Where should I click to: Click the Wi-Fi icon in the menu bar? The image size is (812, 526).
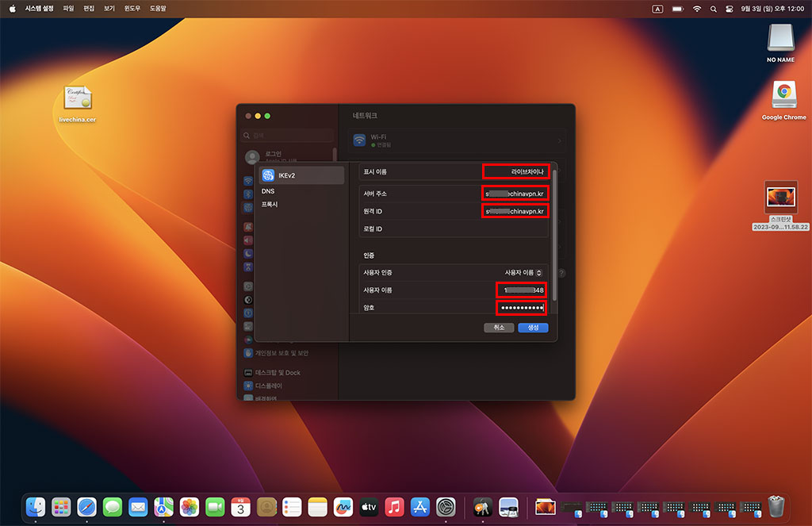point(697,9)
